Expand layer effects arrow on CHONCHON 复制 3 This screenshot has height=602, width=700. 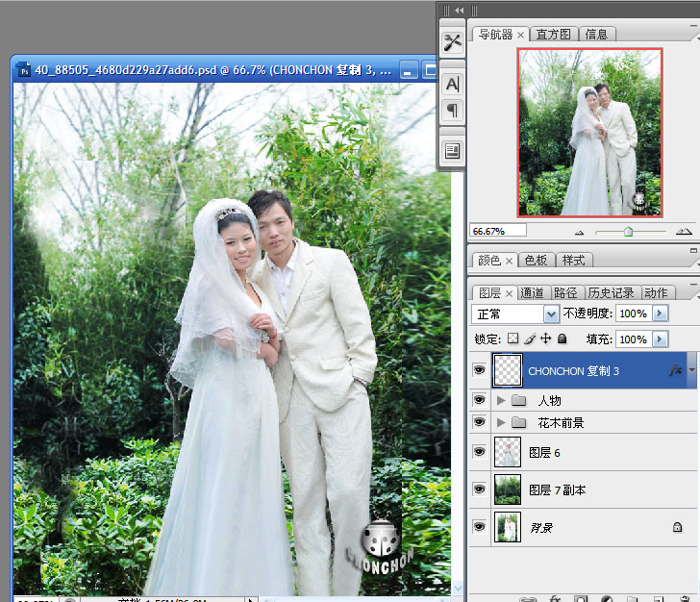coord(692,370)
